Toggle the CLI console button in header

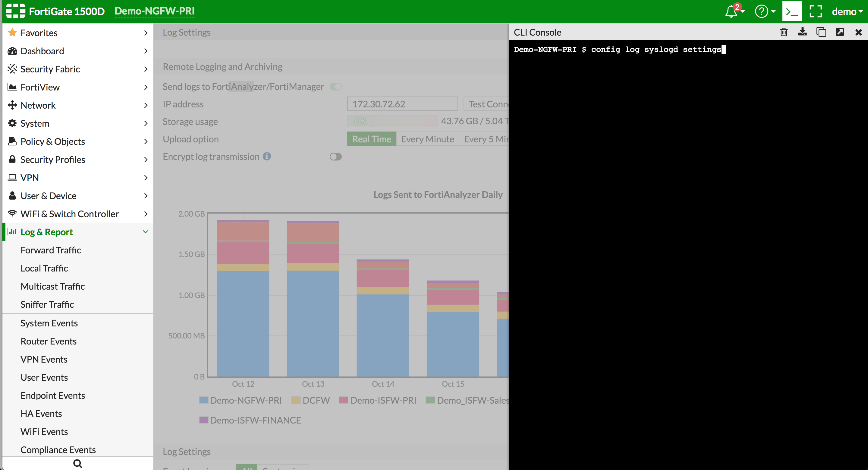[x=792, y=11]
